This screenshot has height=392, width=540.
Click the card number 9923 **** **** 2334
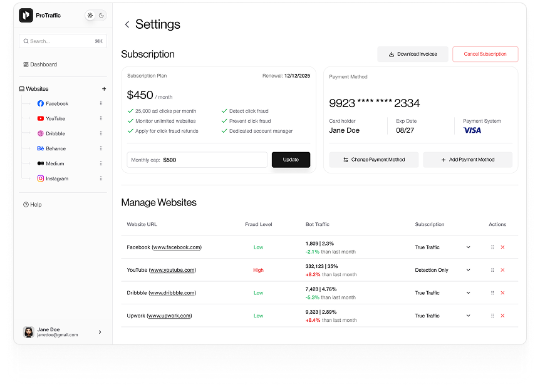tap(375, 103)
